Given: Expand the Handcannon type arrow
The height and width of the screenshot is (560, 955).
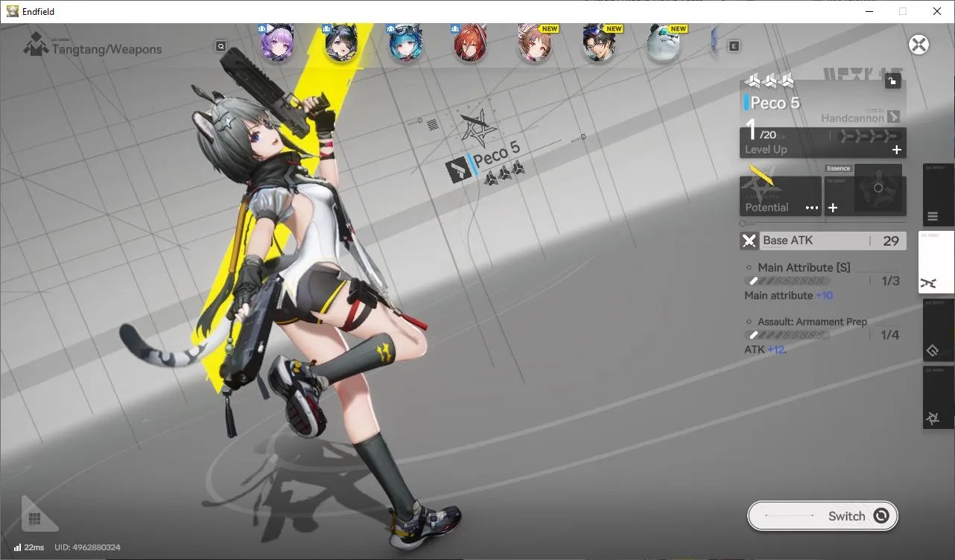Looking at the screenshot, I should coord(894,117).
